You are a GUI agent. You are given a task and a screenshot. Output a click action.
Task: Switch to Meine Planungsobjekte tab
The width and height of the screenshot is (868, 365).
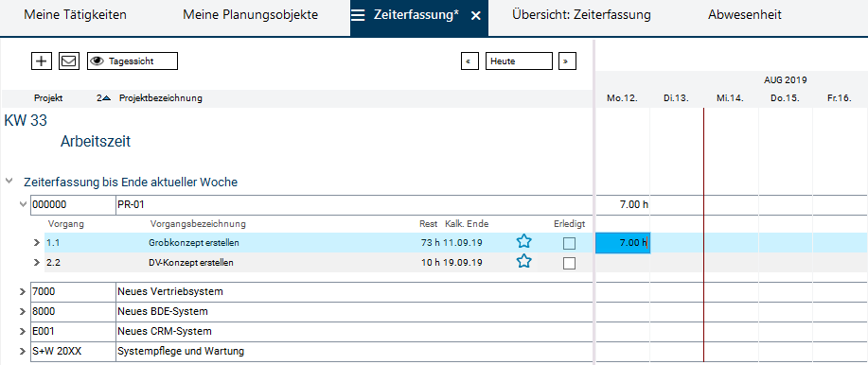pos(250,15)
